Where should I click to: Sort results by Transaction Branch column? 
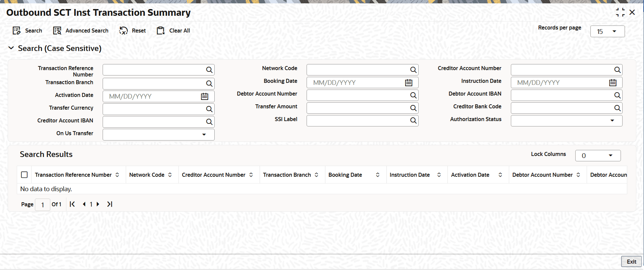(316, 175)
